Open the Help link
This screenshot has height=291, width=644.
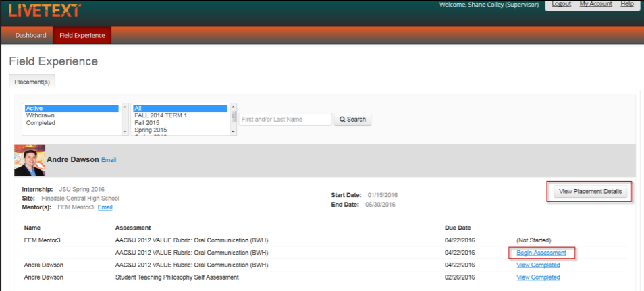coord(626,3)
